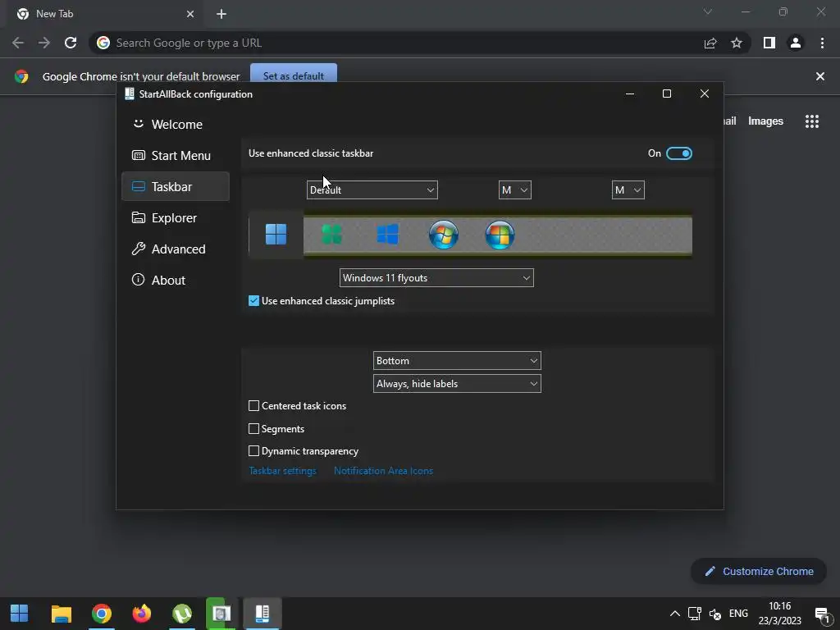Open the Windows 11 flyouts dropdown

point(436,278)
